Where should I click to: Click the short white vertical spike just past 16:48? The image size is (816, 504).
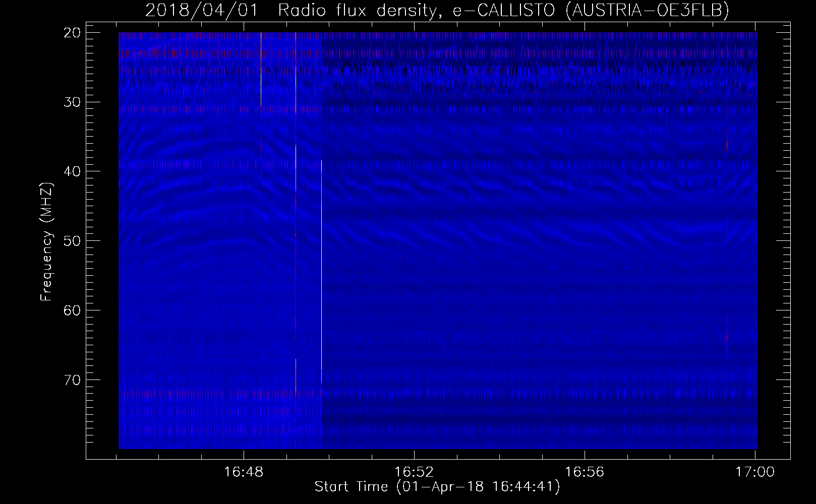(x=261, y=69)
